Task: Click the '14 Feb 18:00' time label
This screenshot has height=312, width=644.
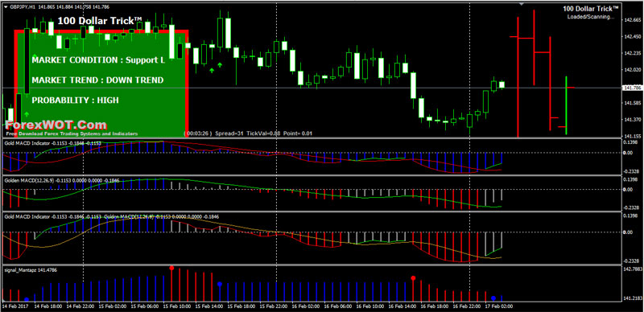Action: [x=48, y=306]
